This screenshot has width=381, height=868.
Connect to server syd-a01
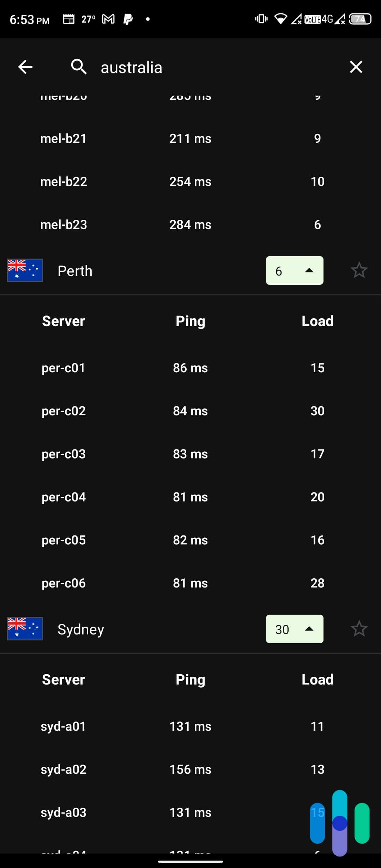[x=64, y=726]
